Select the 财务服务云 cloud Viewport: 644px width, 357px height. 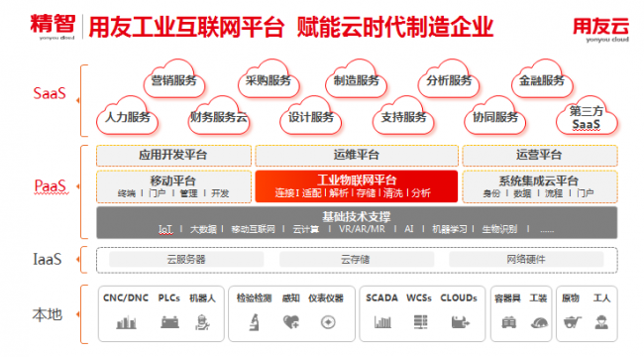click(219, 116)
